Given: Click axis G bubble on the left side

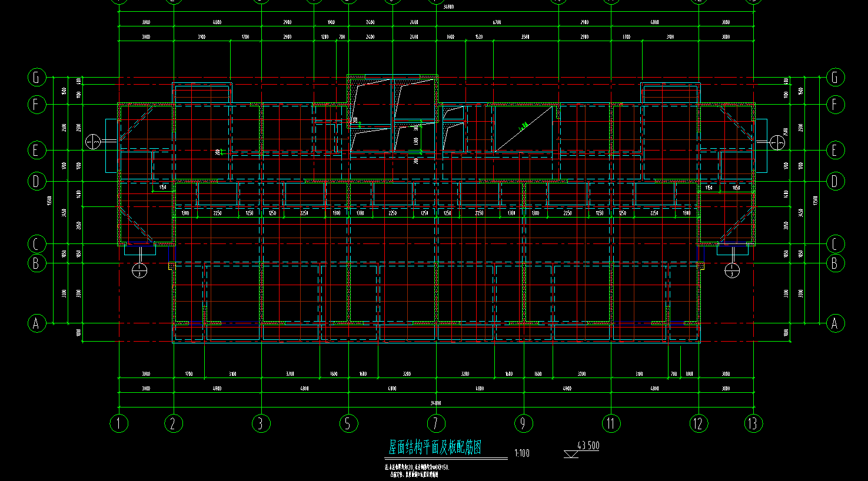Looking at the screenshot, I should [x=36, y=77].
